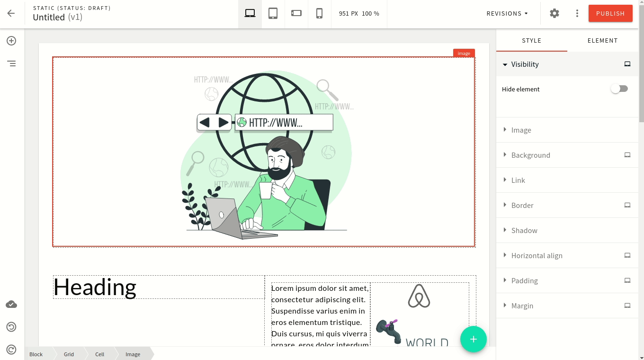
Task: Expand the Image settings section
Action: click(521, 130)
